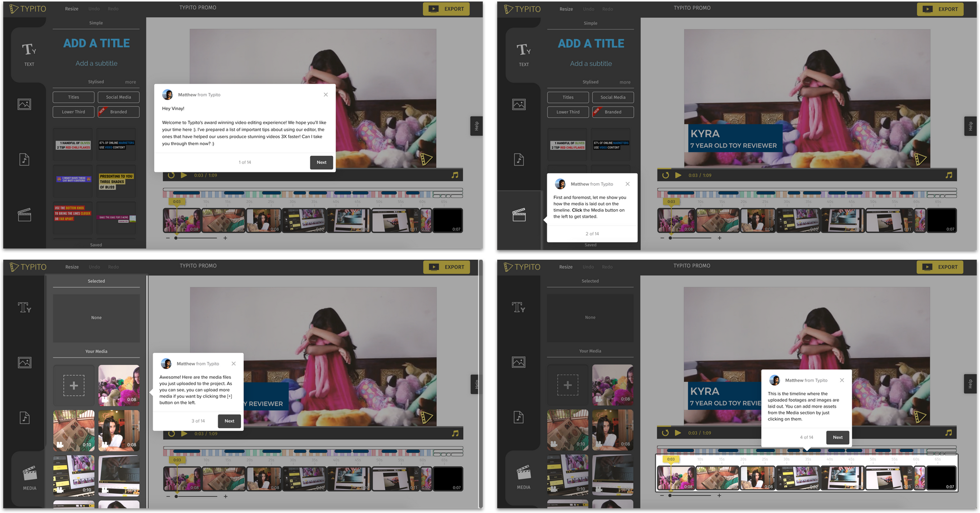The image size is (980, 513).
Task: Open the music file icon in the '1 of 14' screenshot
Action: (x=24, y=159)
